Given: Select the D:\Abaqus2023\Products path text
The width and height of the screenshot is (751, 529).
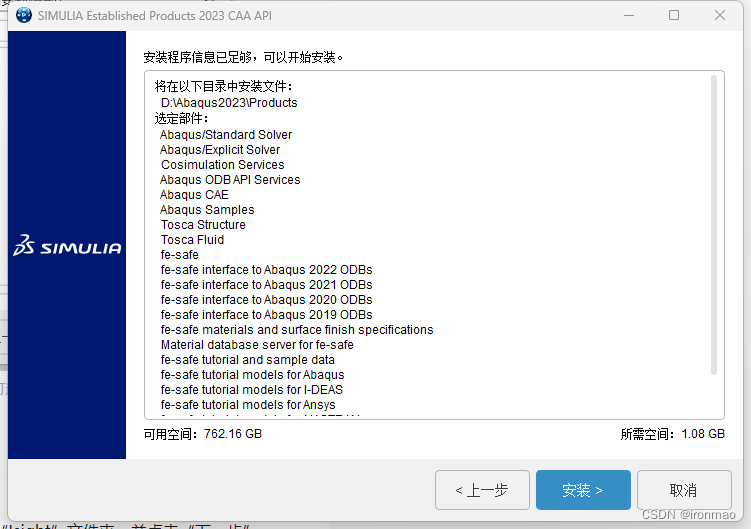Looking at the screenshot, I should pos(229,103).
